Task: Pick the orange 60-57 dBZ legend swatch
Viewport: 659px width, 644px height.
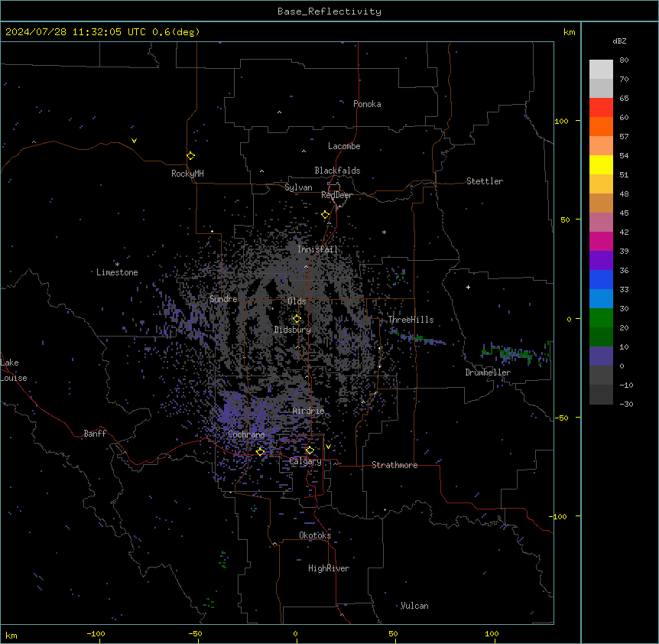Action: click(601, 126)
